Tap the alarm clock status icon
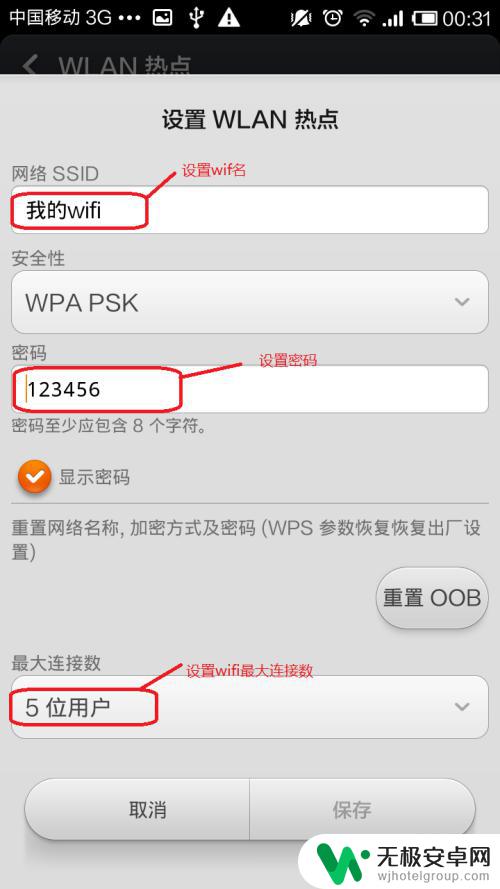Image resolution: width=500 pixels, height=889 pixels. (332, 18)
